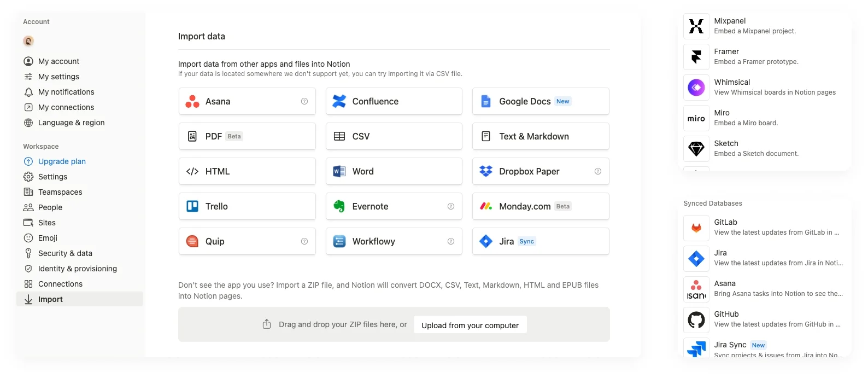The width and height of the screenshot is (868, 378).
Task: Click the GitHub octocat icon
Action: [696, 319]
